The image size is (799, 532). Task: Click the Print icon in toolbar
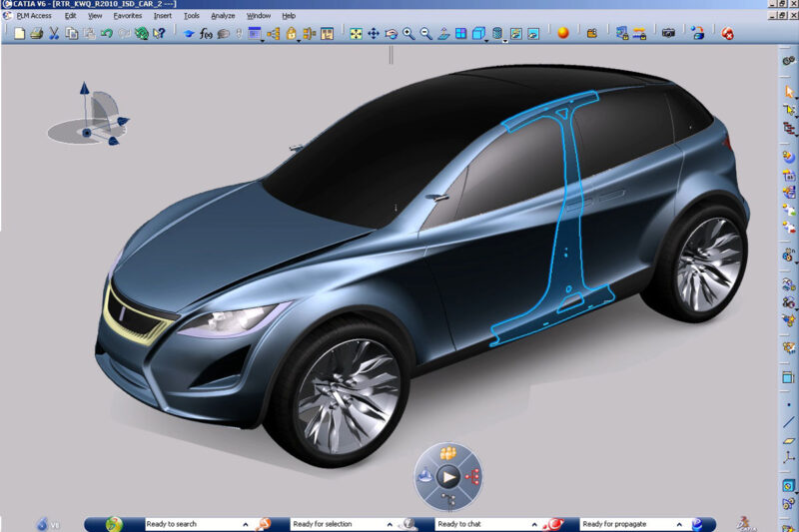(x=37, y=33)
